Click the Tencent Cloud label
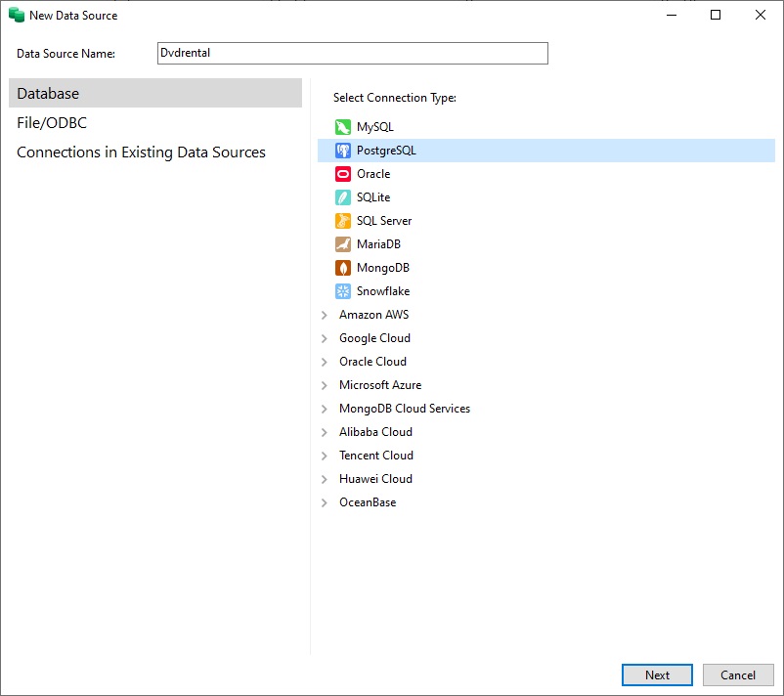 376,456
